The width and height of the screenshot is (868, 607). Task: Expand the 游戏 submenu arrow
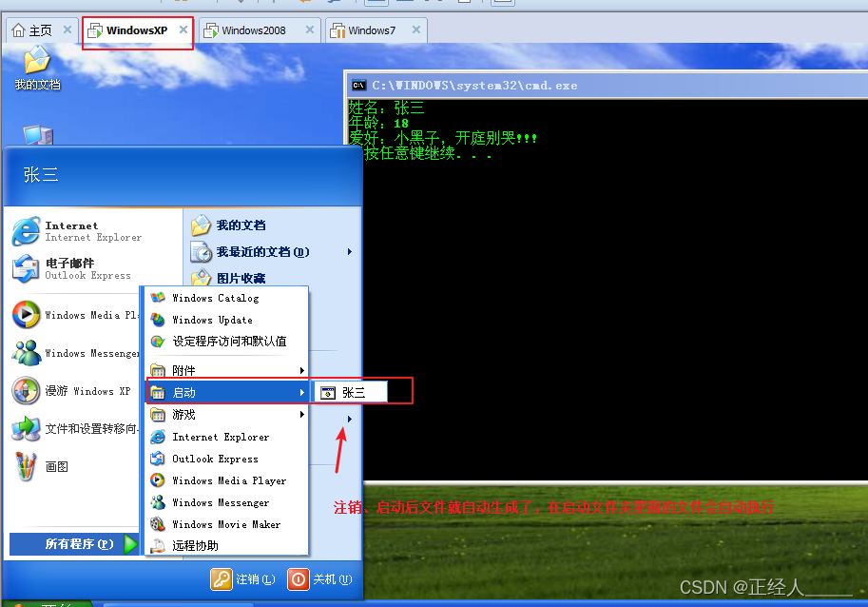coord(302,414)
